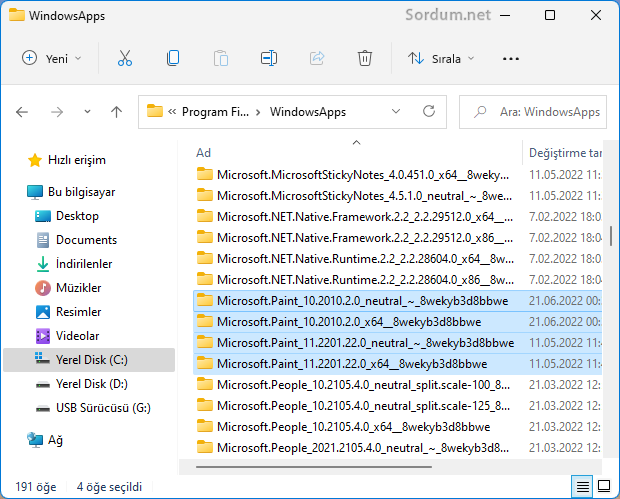The image size is (620, 499).
Task: Go forward with the right arrow
Action: [x=57, y=112]
